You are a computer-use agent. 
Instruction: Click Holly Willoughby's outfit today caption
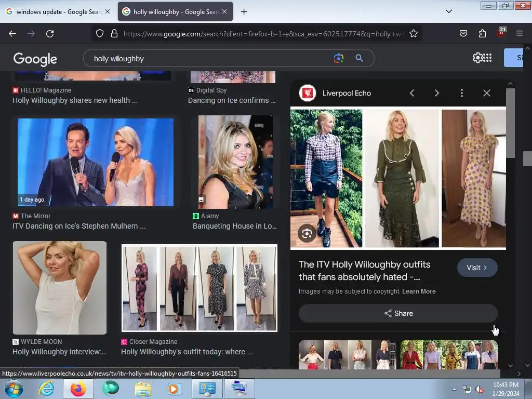(x=187, y=352)
